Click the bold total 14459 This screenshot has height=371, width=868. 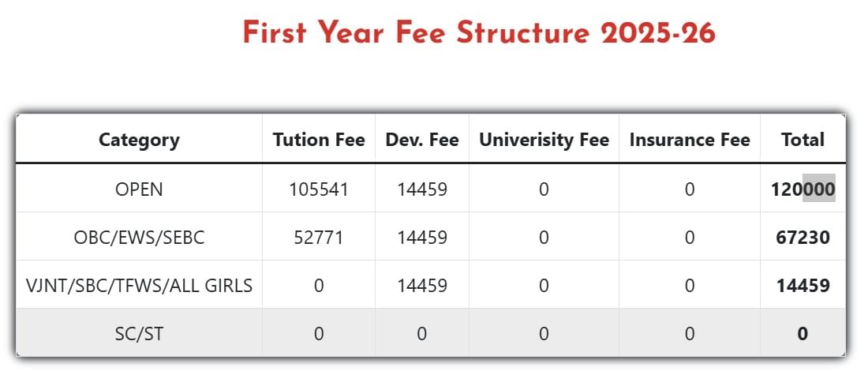pos(803,285)
